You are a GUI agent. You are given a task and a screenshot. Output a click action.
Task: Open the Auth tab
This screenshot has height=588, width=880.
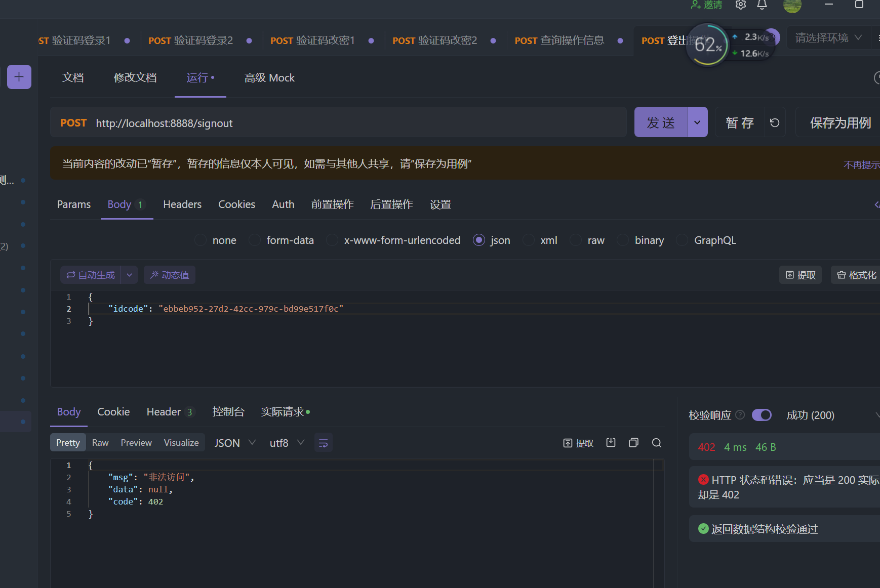[x=283, y=204]
